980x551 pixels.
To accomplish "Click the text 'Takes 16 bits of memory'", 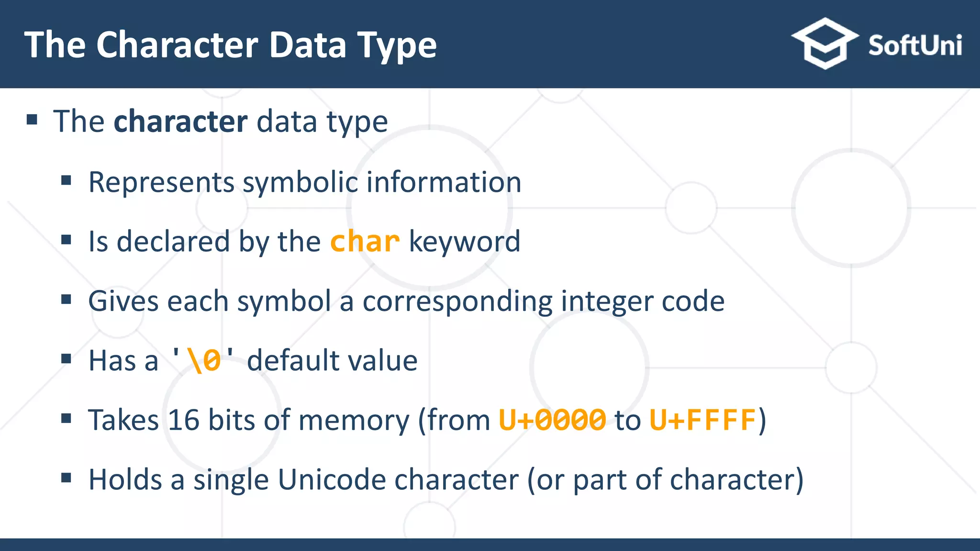I will [249, 420].
